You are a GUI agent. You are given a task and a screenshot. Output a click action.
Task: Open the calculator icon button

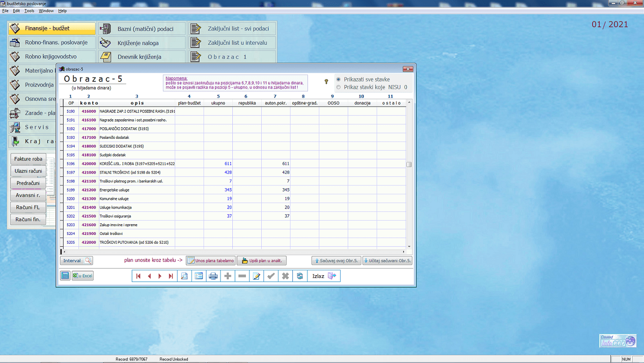(65, 276)
